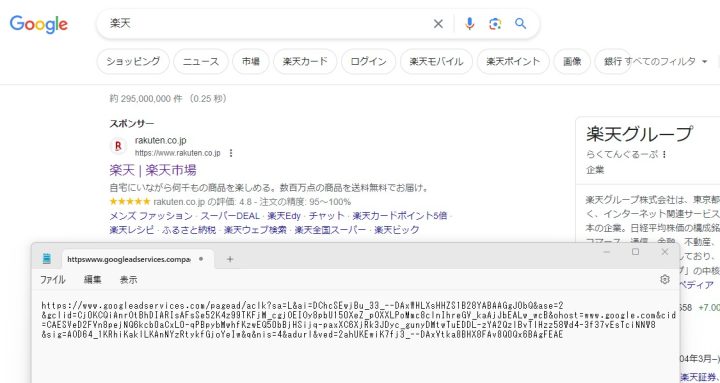Open the three-dot menu beside rakuten.co.jp URL
This screenshot has width=720, height=383.
[231, 153]
